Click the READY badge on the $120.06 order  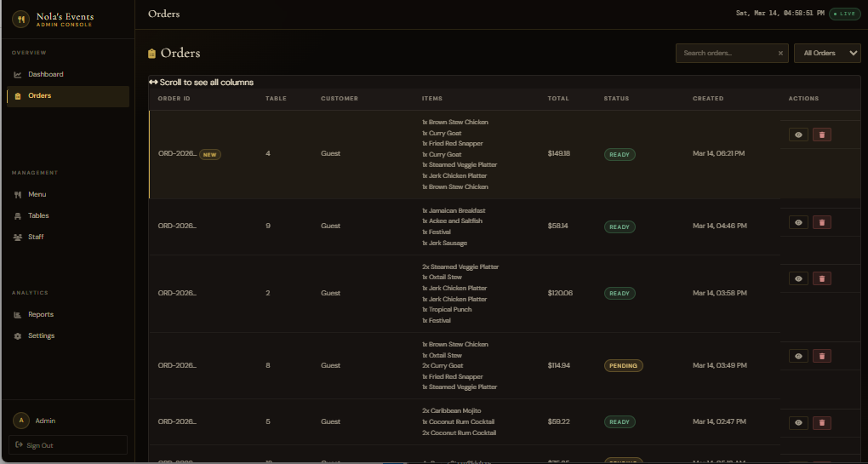620,294
